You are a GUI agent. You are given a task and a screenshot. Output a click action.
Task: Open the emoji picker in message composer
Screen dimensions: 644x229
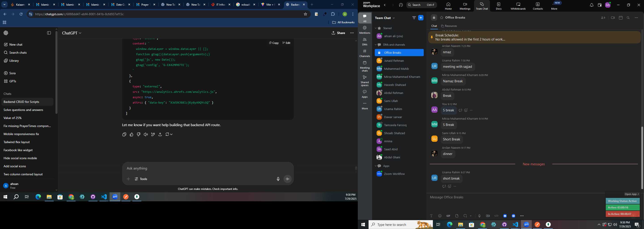pos(440,216)
